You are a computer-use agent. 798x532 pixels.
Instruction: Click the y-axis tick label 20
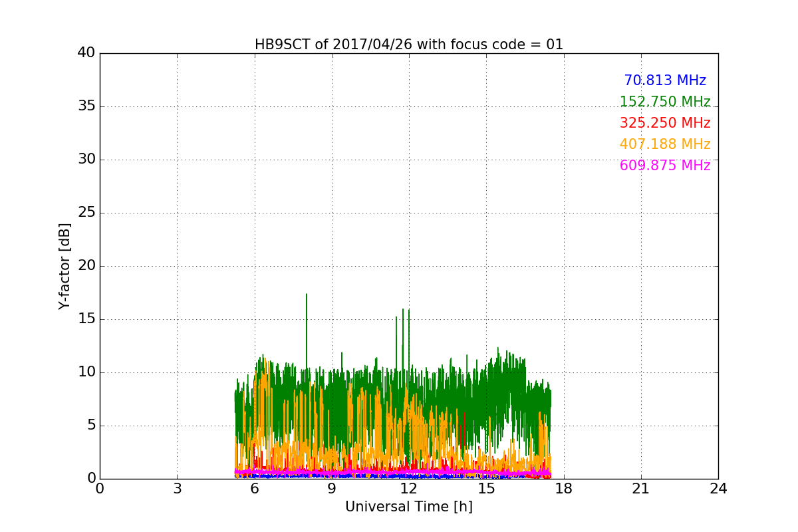[86, 266]
